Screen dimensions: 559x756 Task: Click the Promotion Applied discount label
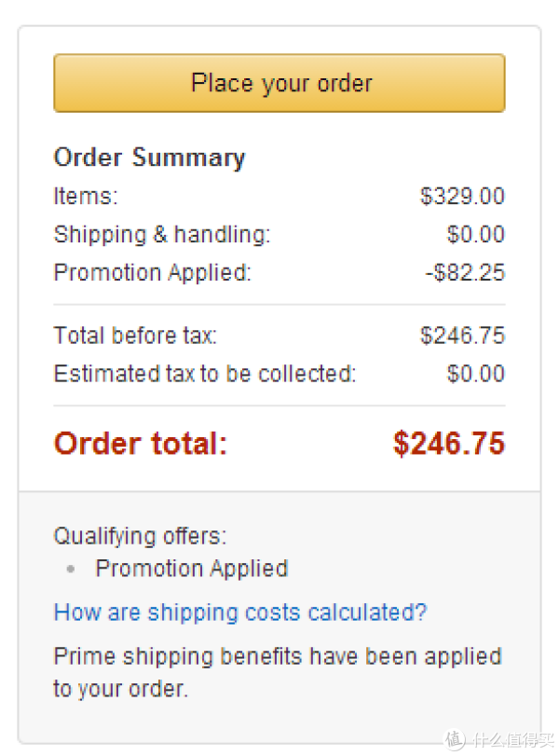click(x=152, y=272)
